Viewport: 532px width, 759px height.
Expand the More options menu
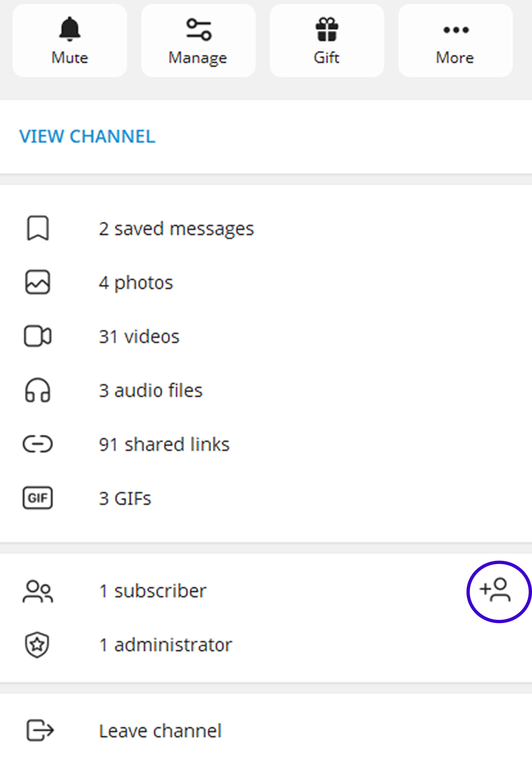(x=455, y=41)
